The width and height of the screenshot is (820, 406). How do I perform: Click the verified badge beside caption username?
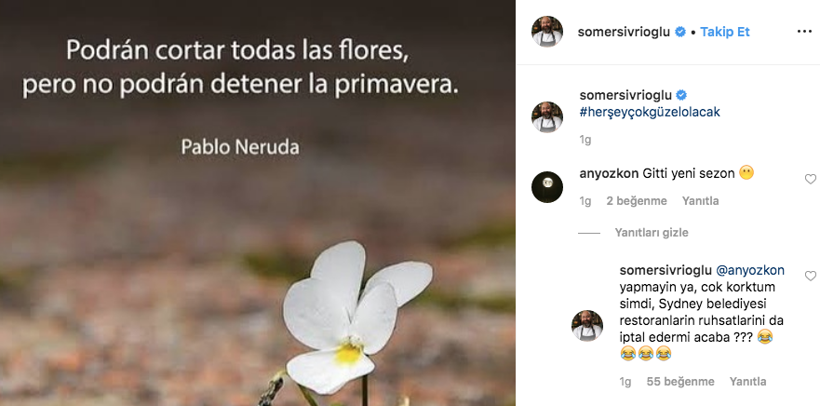tap(682, 95)
